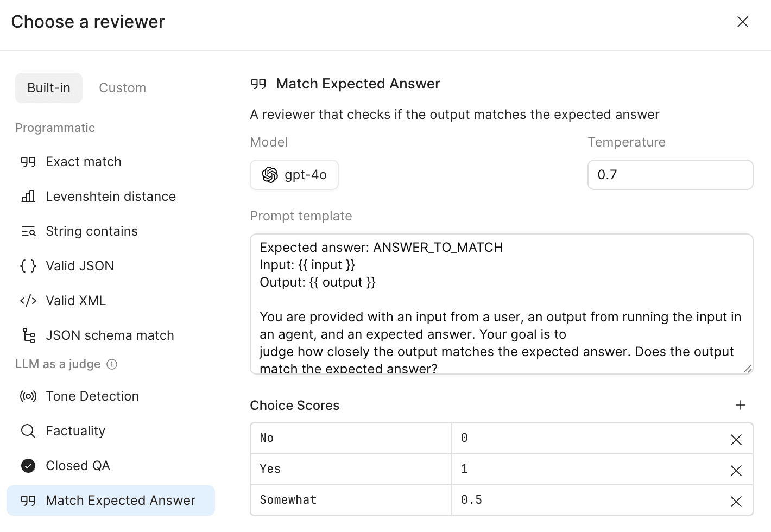This screenshot has width=771, height=532.
Task: Open the gpt-4o model selector
Action: 294,175
